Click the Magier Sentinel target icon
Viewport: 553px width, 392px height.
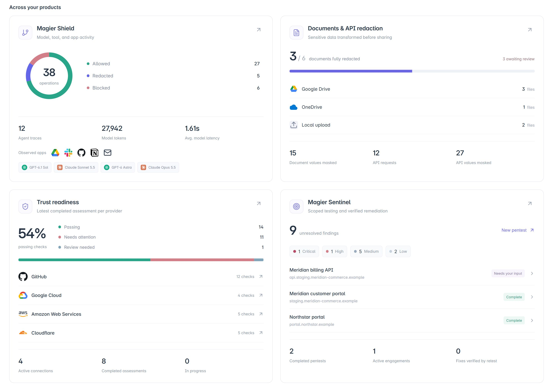296,206
